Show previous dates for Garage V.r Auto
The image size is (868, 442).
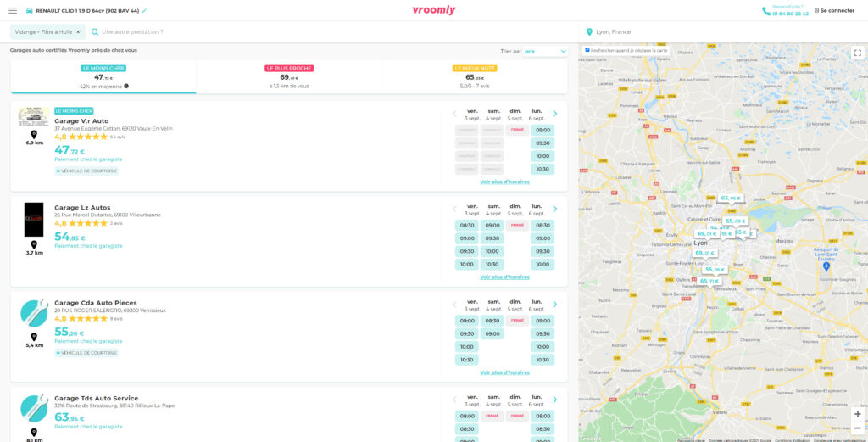(454, 114)
